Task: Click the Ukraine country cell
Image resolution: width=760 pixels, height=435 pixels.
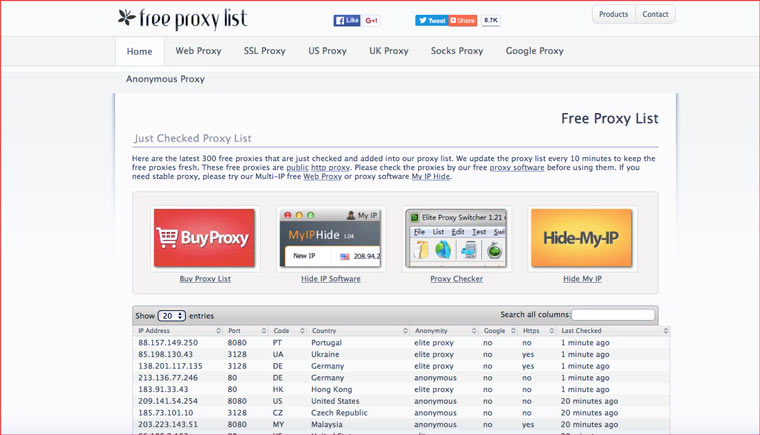Action: (x=325, y=354)
